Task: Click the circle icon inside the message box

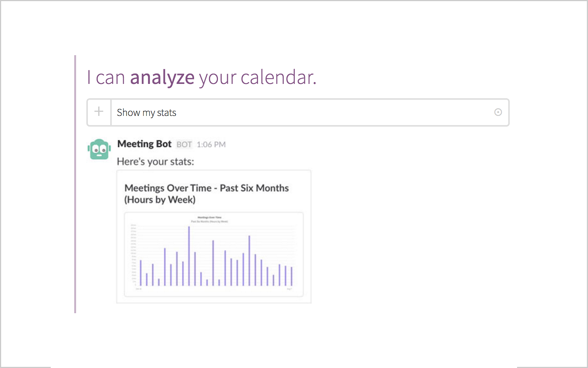Action: point(498,112)
